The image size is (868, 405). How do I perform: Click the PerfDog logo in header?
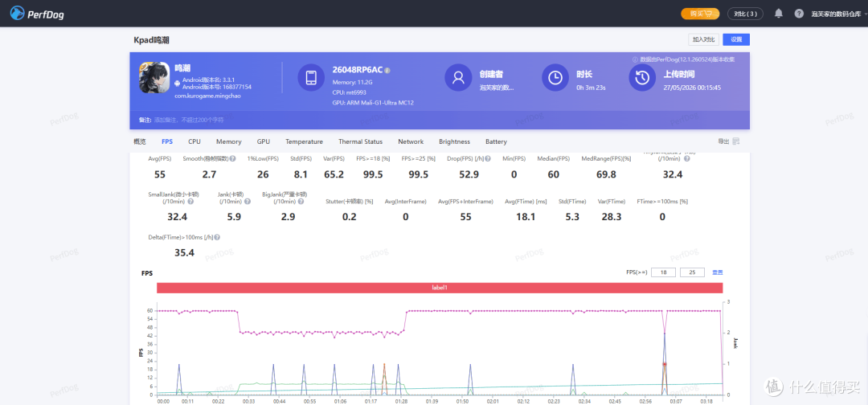[36, 14]
